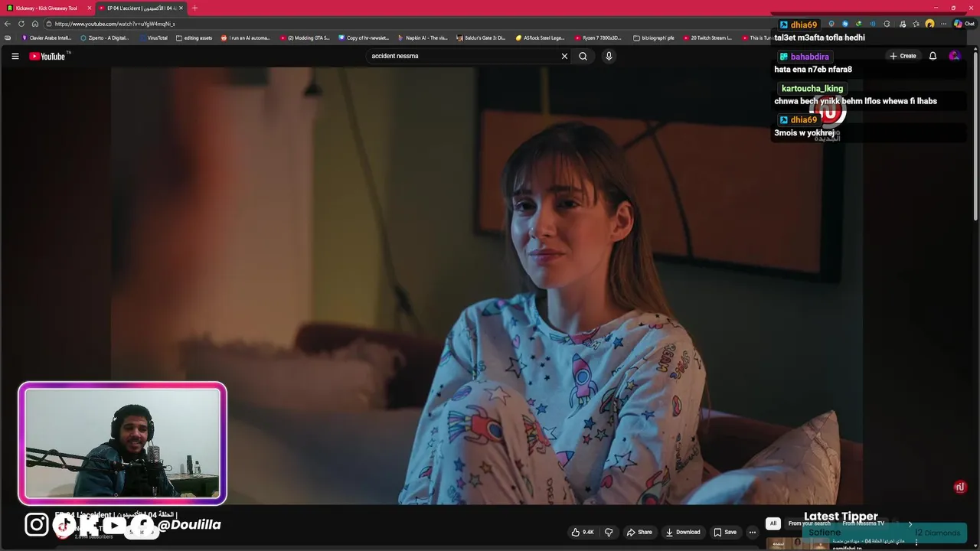The width and height of the screenshot is (980, 551).
Task: Open options for the first suggested video
Action: click(x=916, y=543)
